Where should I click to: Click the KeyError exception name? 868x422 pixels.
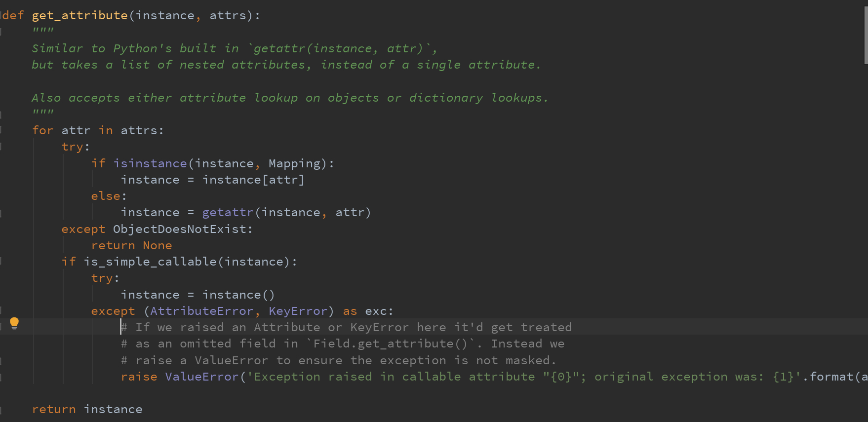coord(298,311)
